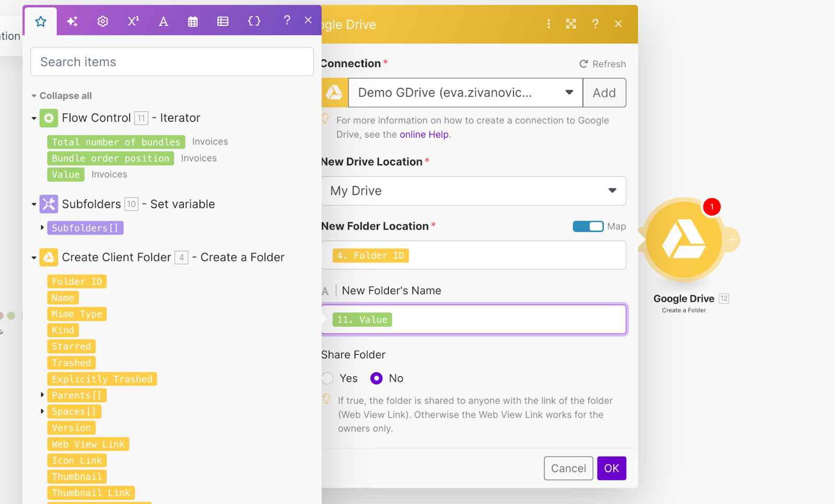835x504 pixels.
Task: Click the Flow Control gear icon
Action: tap(49, 118)
